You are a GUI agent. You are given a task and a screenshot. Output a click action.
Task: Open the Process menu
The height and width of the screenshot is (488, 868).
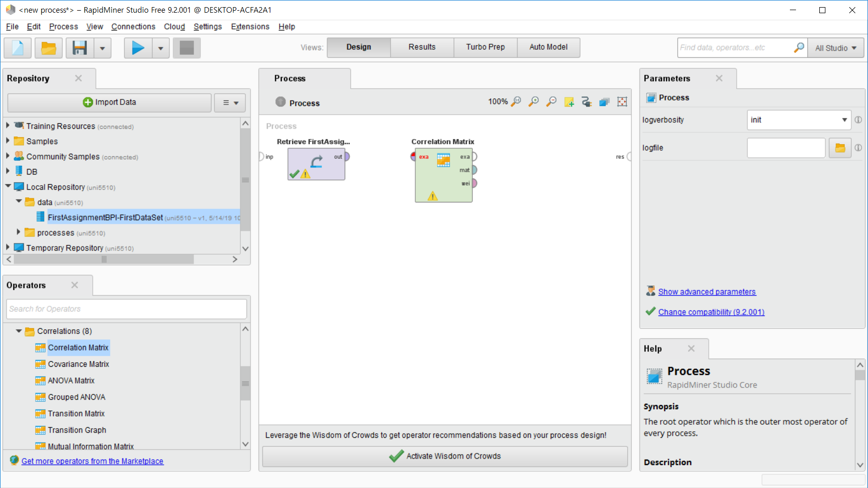[x=63, y=26]
